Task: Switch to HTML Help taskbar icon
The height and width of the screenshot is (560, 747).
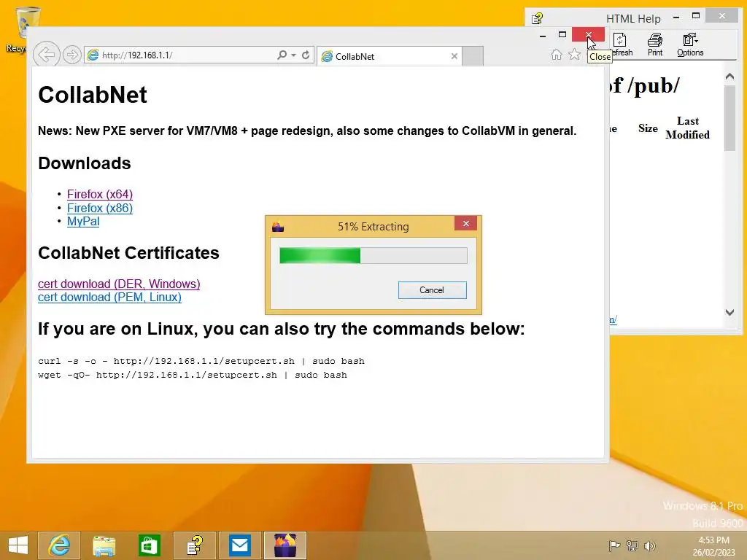Action: click(194, 545)
